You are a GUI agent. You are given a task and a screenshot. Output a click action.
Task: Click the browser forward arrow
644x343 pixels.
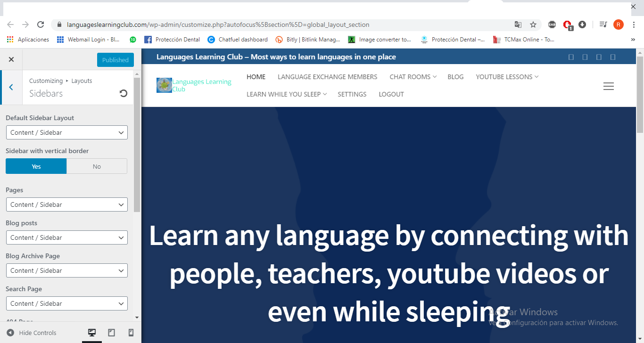point(25,24)
